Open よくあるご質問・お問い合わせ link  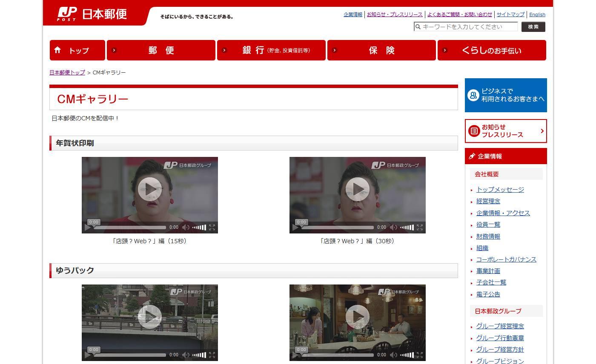coord(460,14)
